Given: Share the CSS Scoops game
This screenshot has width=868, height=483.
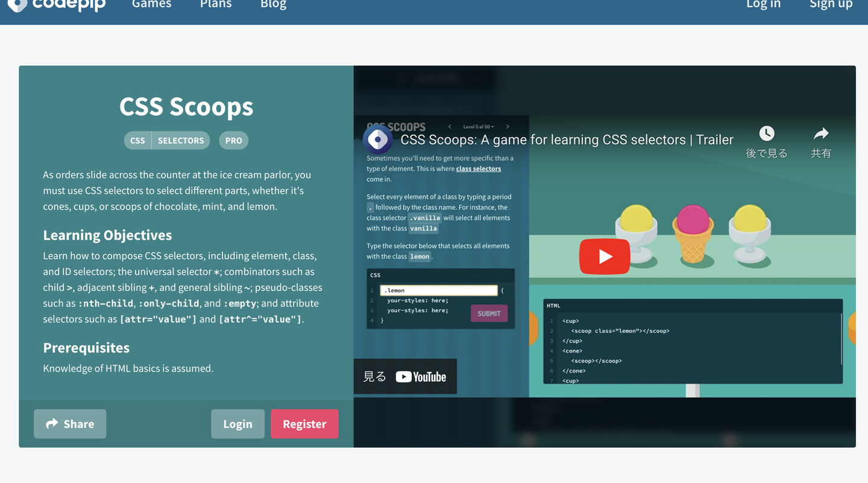Looking at the screenshot, I should [70, 424].
